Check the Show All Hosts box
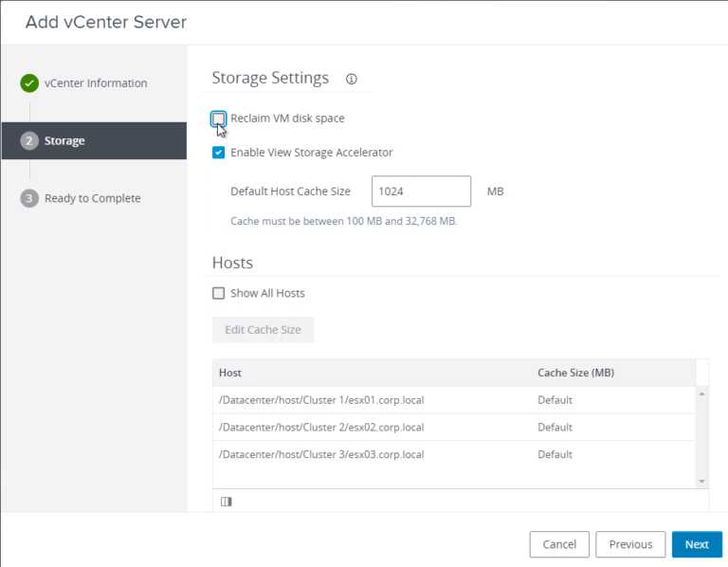 219,293
